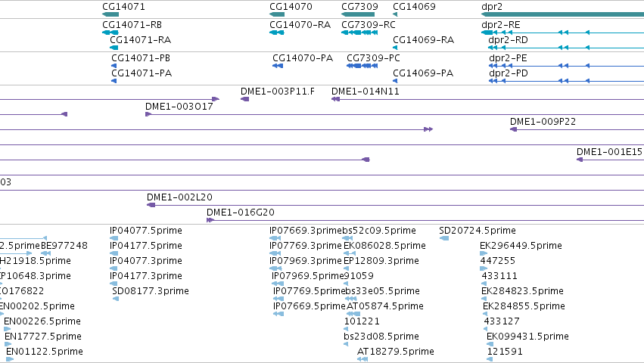Click the 447255 feature label

click(497, 261)
